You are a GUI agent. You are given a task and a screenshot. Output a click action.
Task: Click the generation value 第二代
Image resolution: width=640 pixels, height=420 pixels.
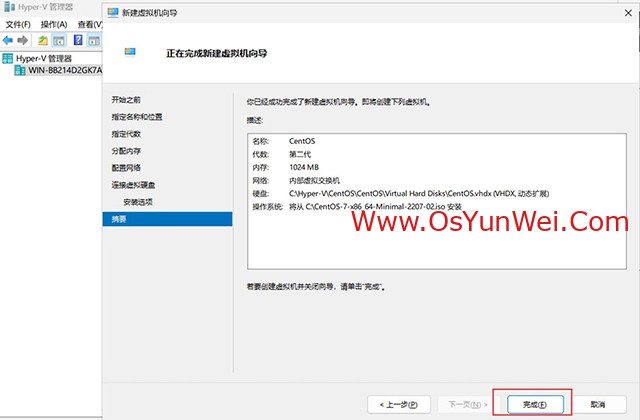pyautogui.click(x=300, y=154)
